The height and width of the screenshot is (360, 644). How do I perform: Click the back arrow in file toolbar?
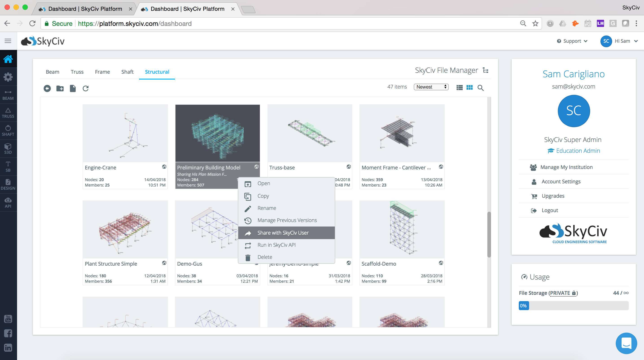coord(47,88)
